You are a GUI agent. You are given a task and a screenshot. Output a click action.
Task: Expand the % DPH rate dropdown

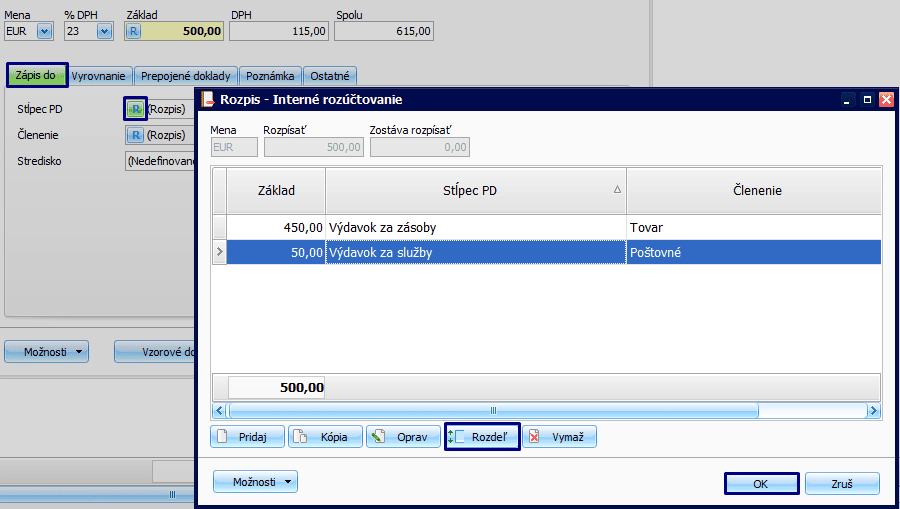(x=104, y=31)
